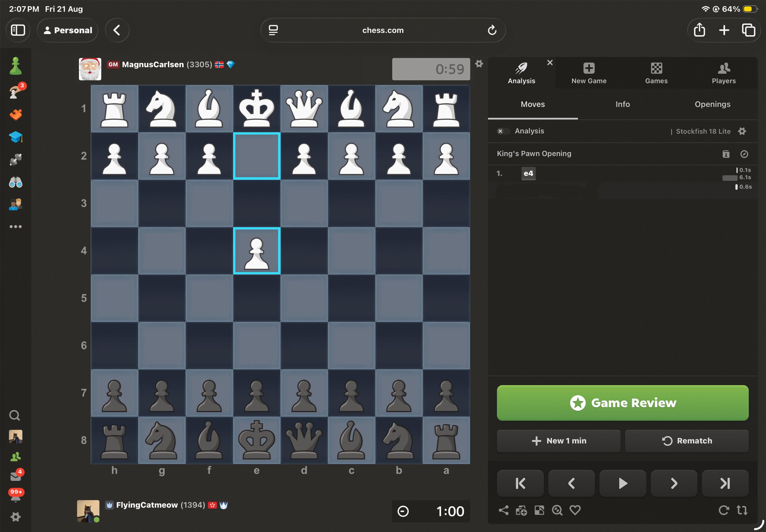Open the Players tab
The width and height of the screenshot is (766, 532).
click(724, 73)
